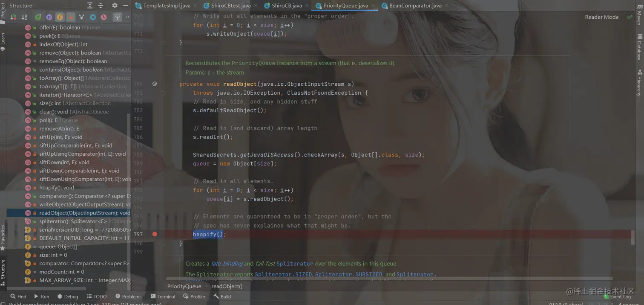The image size is (644, 305).
Task: Toggle Show Fields orange f icon
Action: pyautogui.click(x=60, y=17)
